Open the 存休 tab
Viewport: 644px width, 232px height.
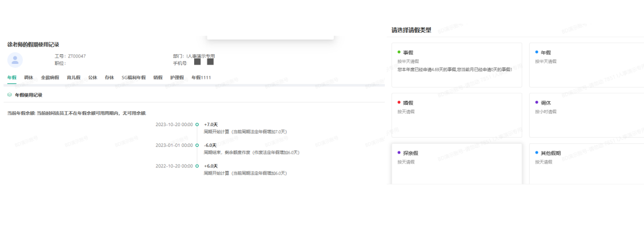tap(109, 77)
